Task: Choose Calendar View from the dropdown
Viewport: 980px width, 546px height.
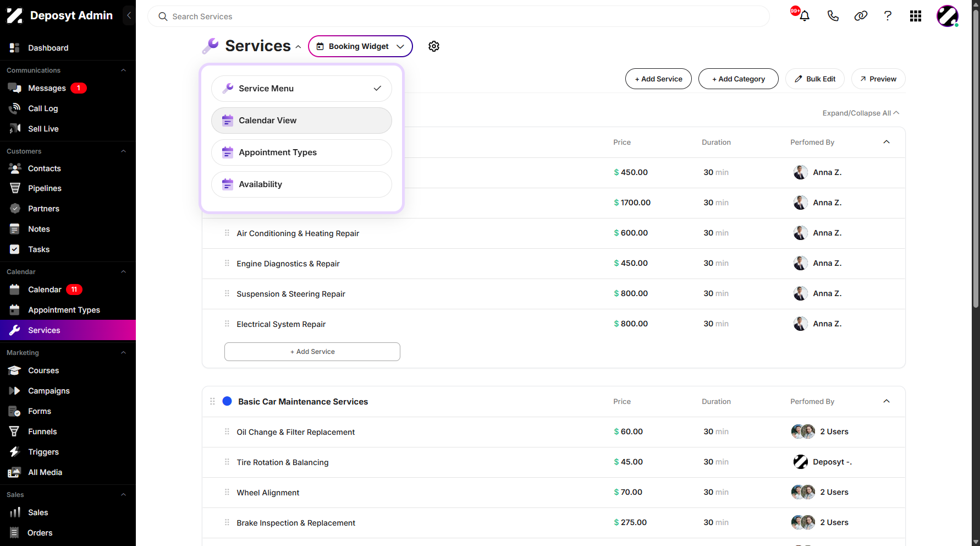Action: point(301,121)
